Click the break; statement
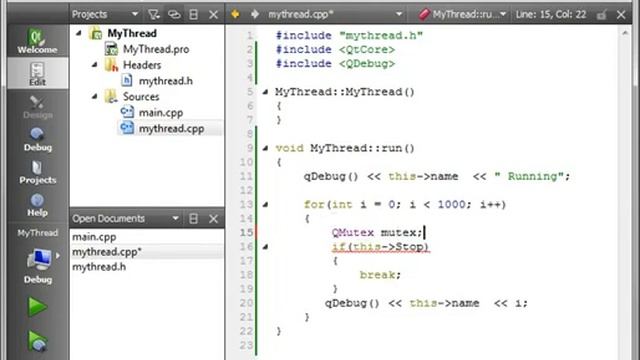640x360 pixels. (x=380, y=275)
